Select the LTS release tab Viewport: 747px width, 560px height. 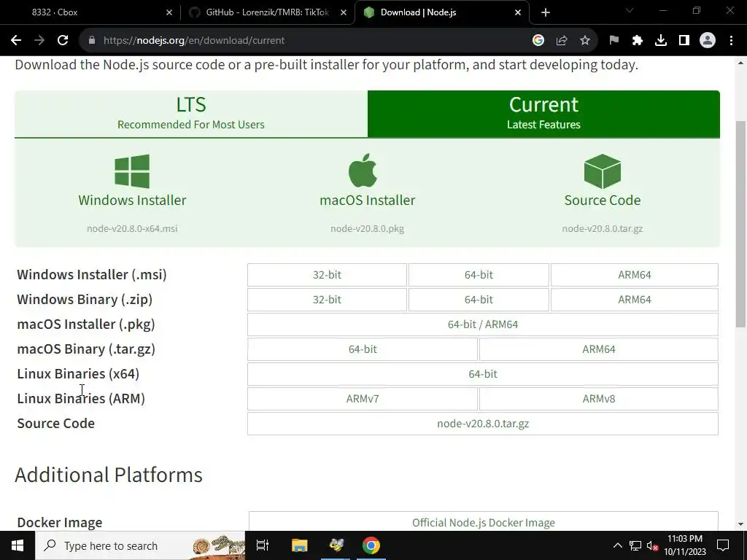(191, 114)
